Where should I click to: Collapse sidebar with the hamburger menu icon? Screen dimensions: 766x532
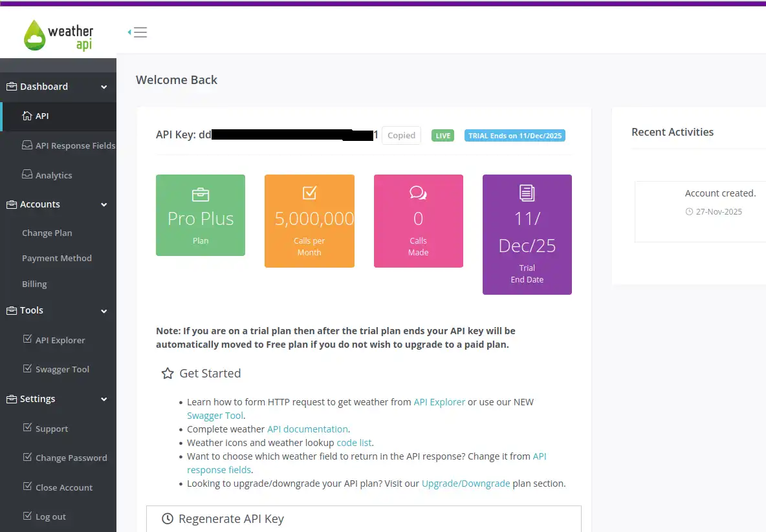[138, 32]
